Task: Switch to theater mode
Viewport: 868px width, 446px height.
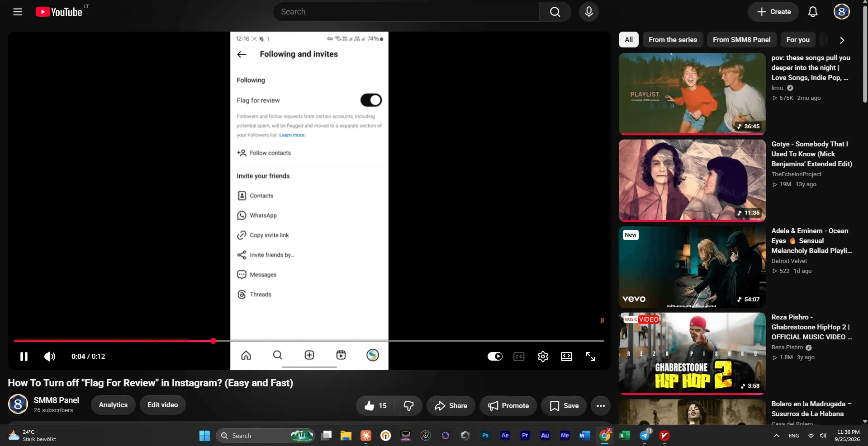Action: [x=566, y=357]
